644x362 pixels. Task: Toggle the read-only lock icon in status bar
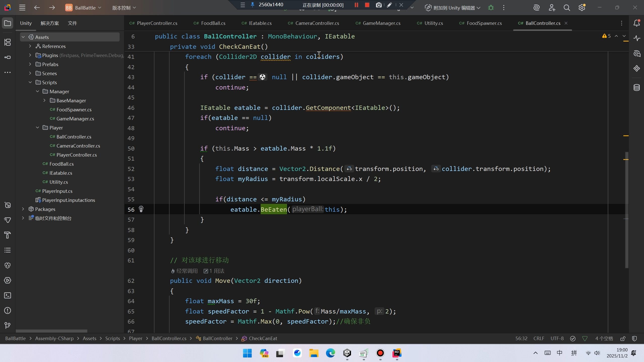click(x=623, y=339)
